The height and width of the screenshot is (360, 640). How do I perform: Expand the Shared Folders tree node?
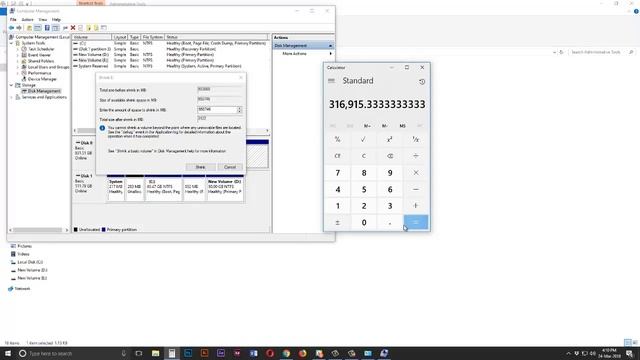point(18,61)
